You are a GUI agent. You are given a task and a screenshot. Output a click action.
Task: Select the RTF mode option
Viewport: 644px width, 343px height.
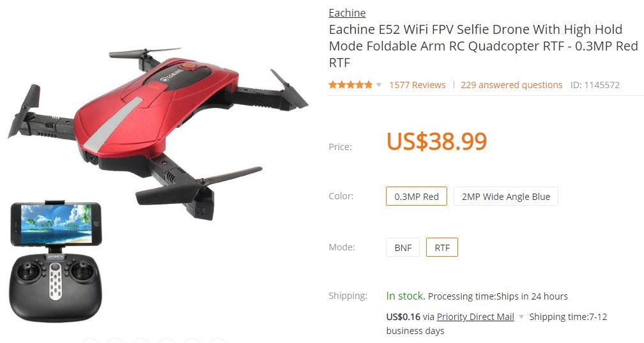tap(442, 247)
